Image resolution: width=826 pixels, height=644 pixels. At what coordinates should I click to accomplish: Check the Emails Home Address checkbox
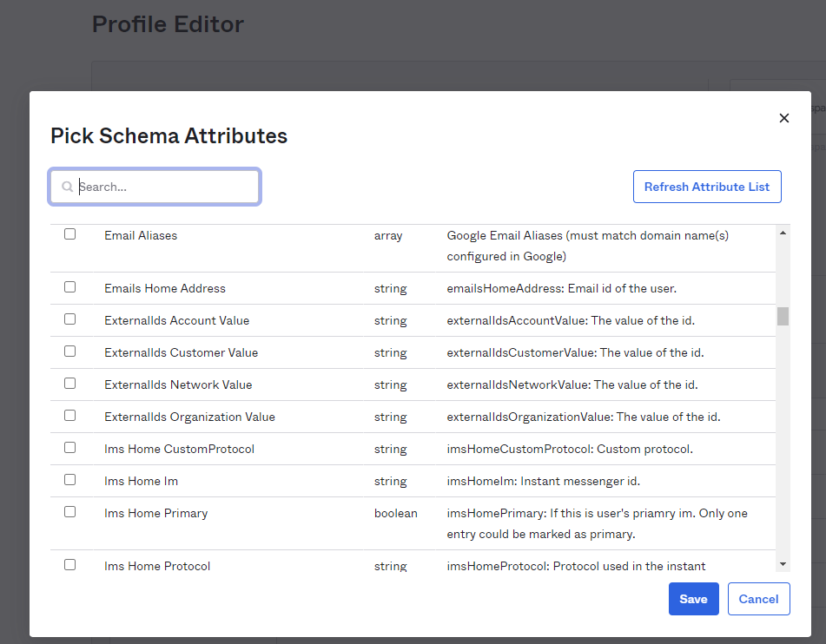(69, 287)
